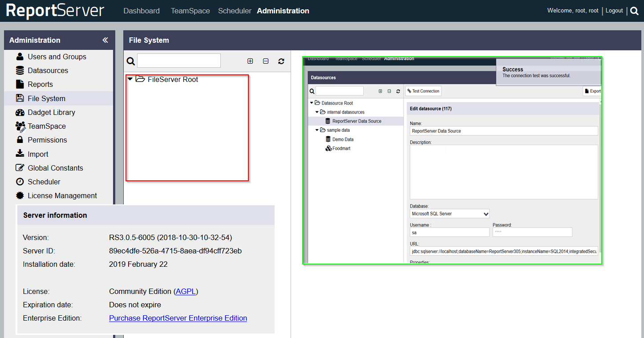Click the Global Constants edit icon

coord(20,168)
